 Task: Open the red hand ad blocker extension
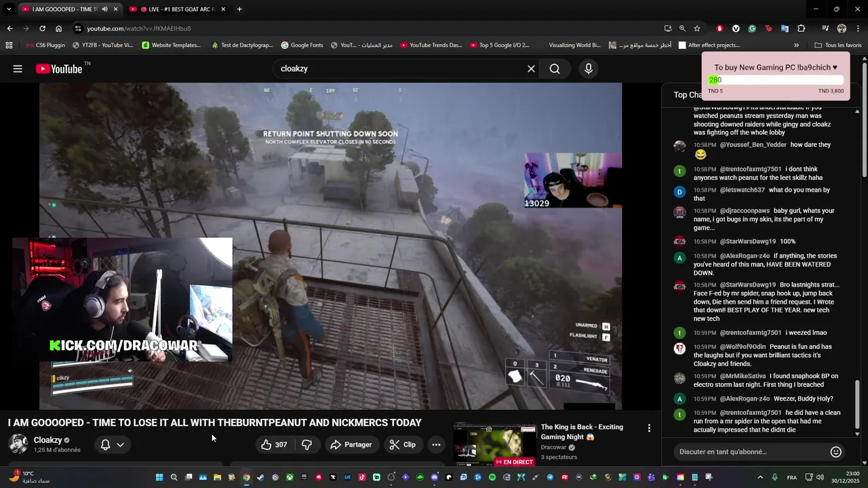(719, 28)
